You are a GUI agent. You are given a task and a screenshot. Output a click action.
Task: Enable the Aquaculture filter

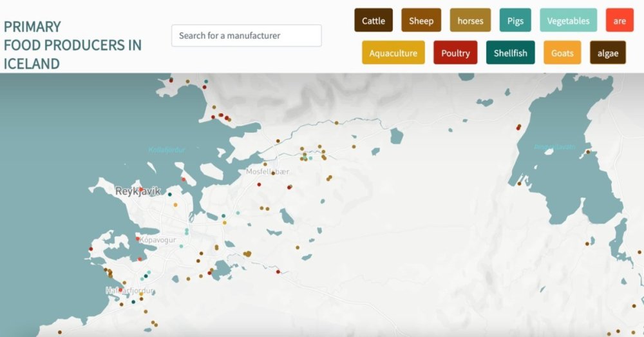coord(393,53)
